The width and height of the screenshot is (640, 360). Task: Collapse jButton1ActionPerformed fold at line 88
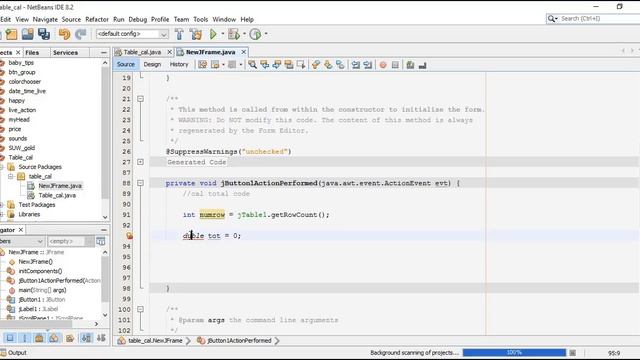(x=140, y=183)
